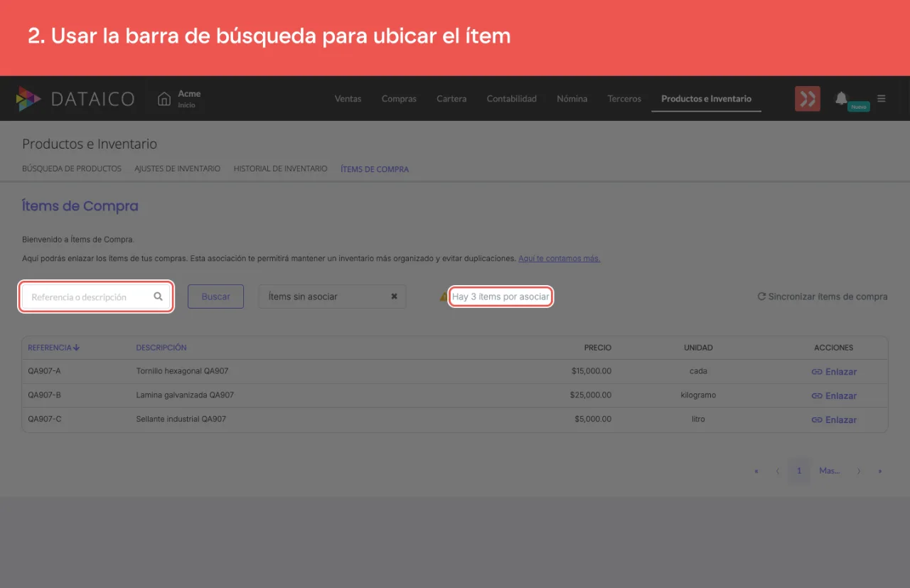Switch to Historial de Inventario tab
Image resolution: width=910 pixels, height=588 pixels.
coord(281,169)
